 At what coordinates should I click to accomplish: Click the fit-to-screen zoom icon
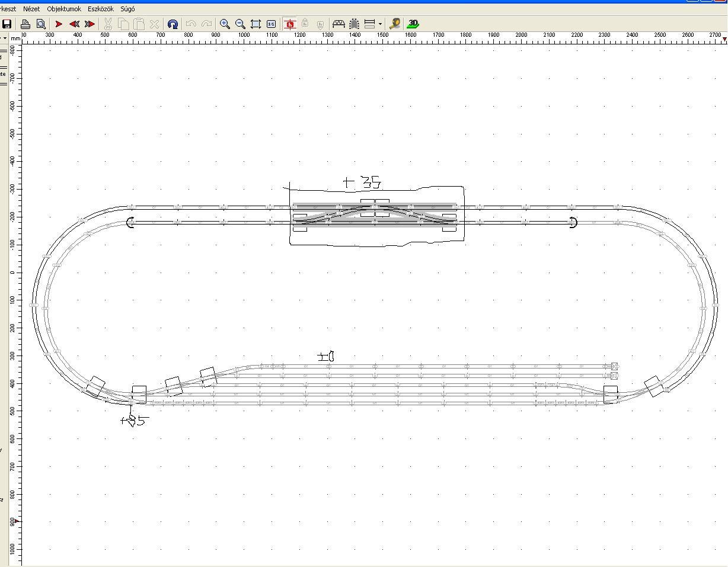(x=256, y=24)
